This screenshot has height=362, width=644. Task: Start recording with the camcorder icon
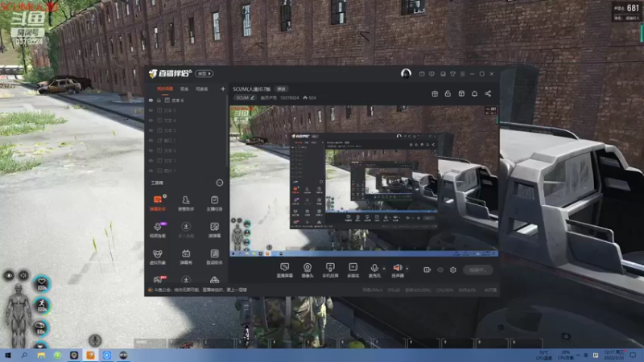coord(427,269)
